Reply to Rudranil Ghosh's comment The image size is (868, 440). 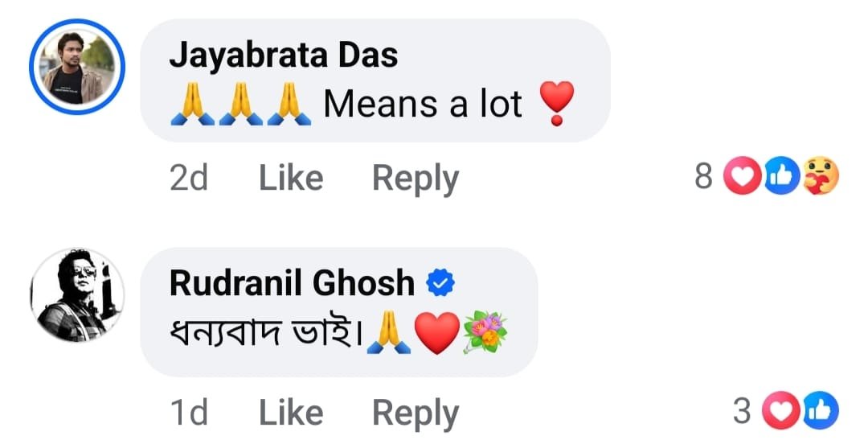[x=415, y=413]
